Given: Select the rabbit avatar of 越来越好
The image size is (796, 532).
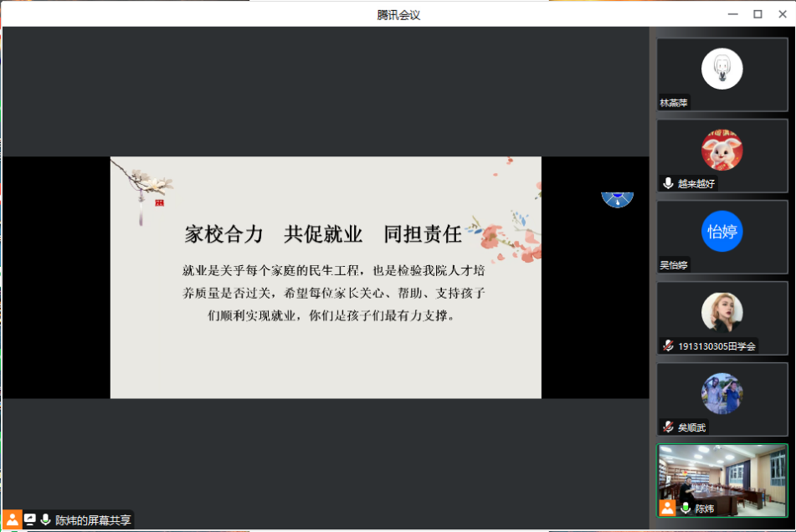Looking at the screenshot, I should (x=722, y=150).
